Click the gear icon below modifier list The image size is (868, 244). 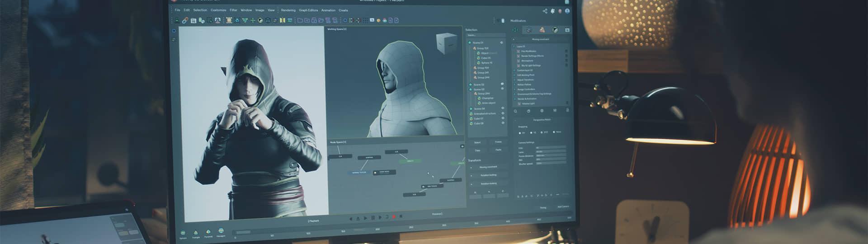(542, 111)
